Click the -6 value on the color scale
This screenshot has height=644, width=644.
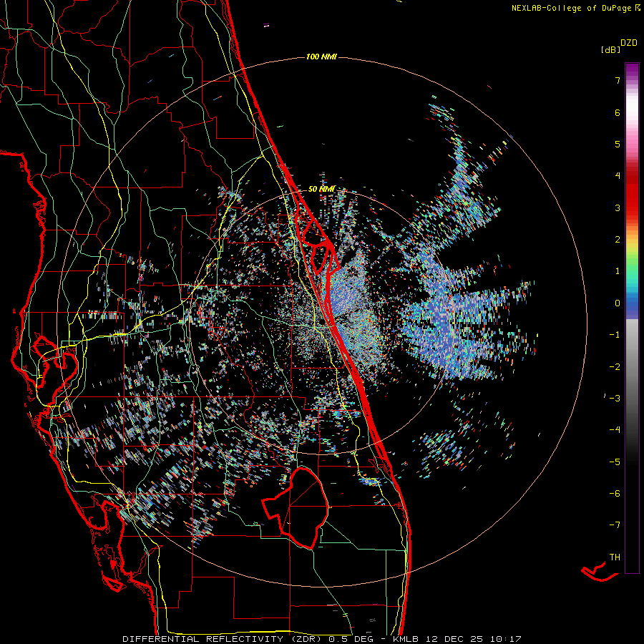(615, 494)
